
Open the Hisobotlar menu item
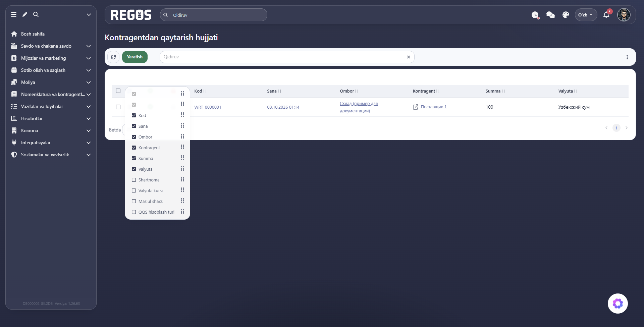pyautogui.click(x=51, y=118)
